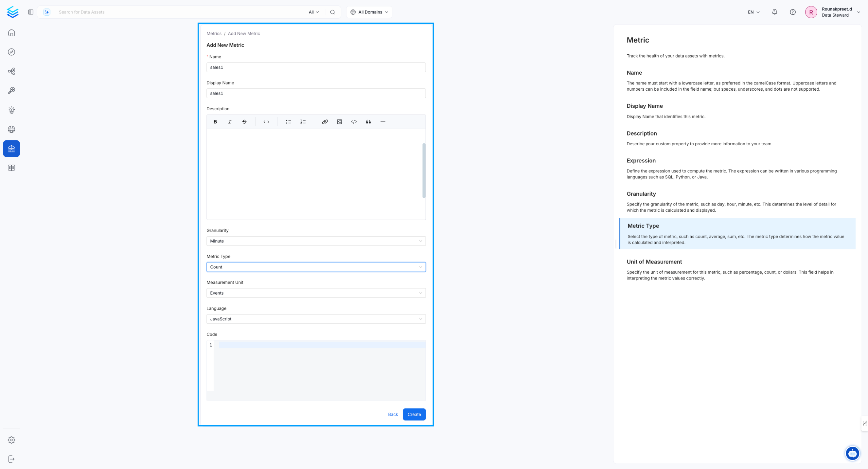Insert a bullet list in description
Viewport: 868px width, 469px height.
[289, 122]
